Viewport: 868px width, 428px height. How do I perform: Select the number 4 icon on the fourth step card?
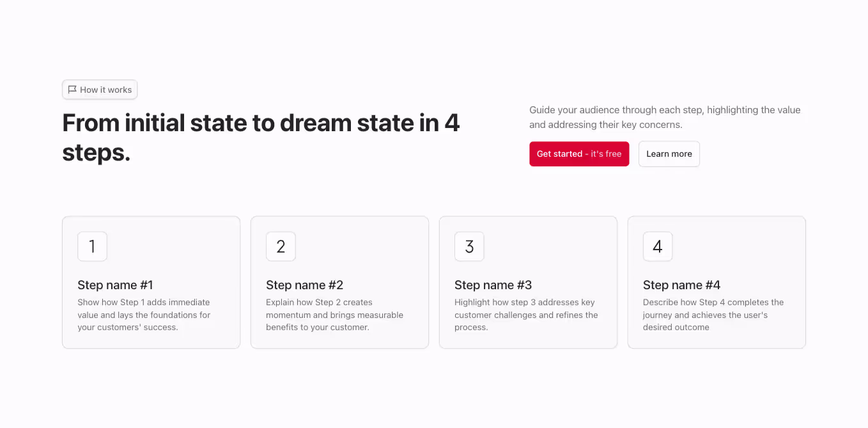tap(658, 246)
